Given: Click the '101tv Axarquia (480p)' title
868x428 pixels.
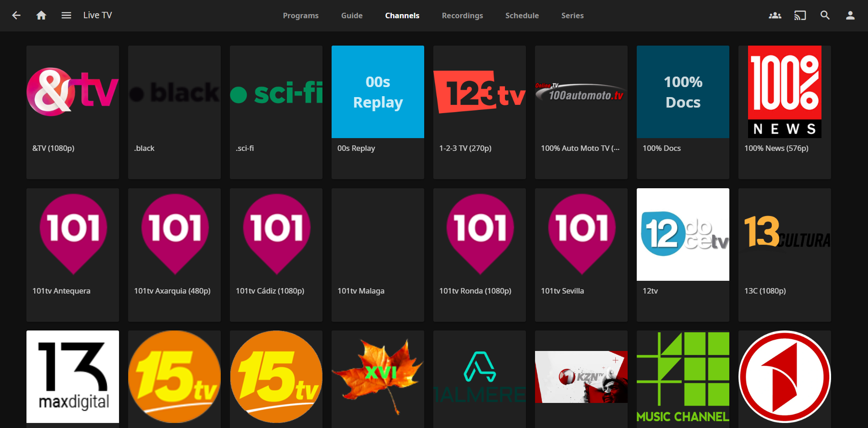Looking at the screenshot, I should [x=172, y=291].
